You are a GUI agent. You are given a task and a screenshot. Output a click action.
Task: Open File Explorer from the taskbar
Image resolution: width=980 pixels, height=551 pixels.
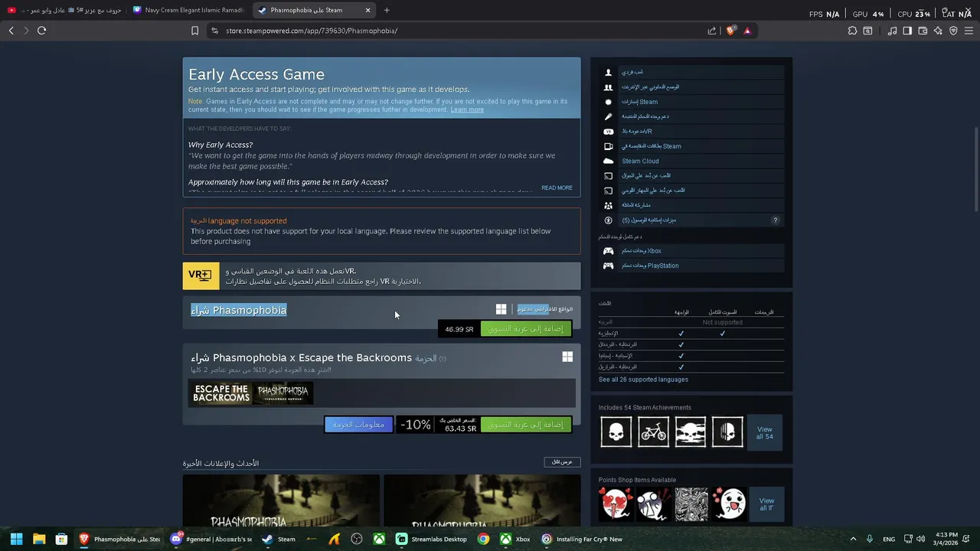39,539
